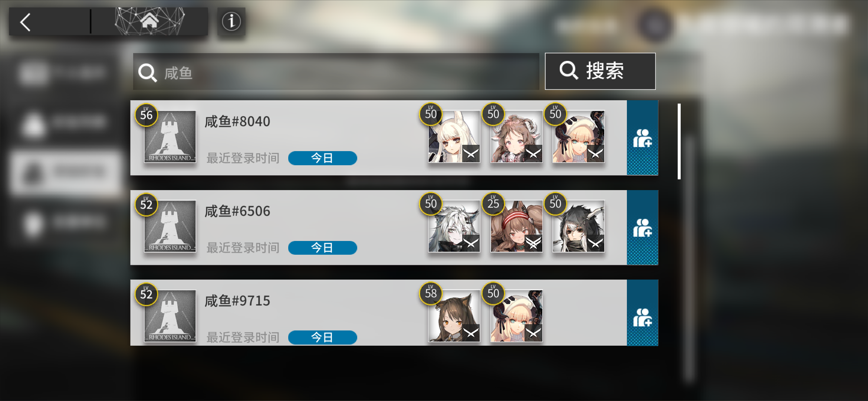The width and height of the screenshot is (868, 401).
Task: Open the info icon
Action: coord(231,22)
